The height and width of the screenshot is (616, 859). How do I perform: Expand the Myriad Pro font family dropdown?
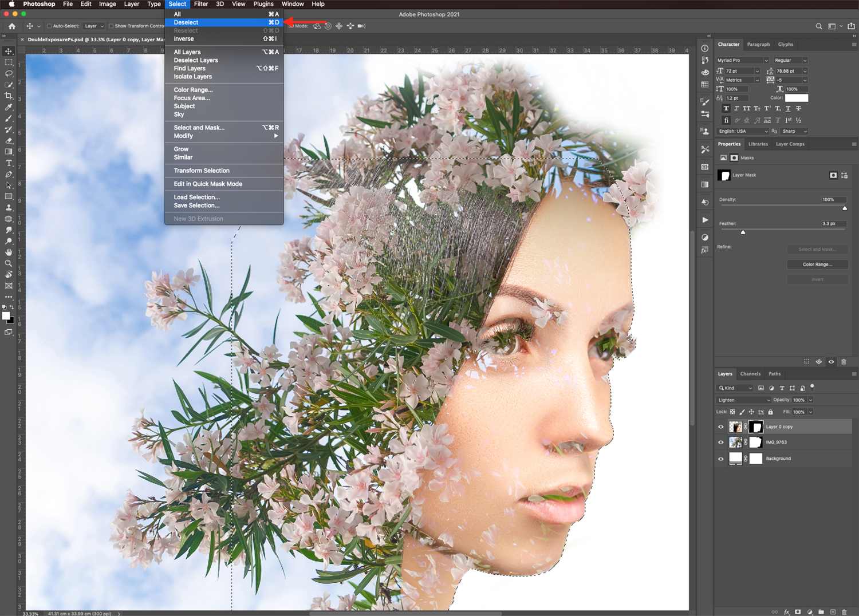tap(742, 60)
